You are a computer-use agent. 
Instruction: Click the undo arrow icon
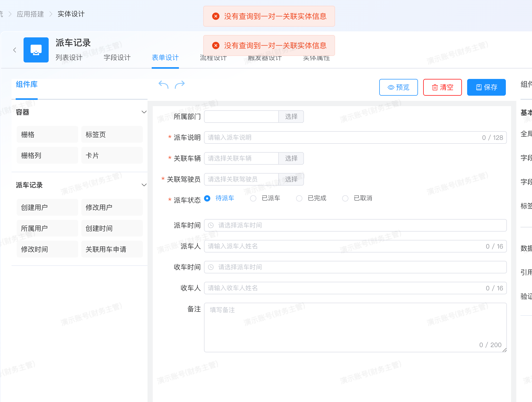[x=163, y=84]
